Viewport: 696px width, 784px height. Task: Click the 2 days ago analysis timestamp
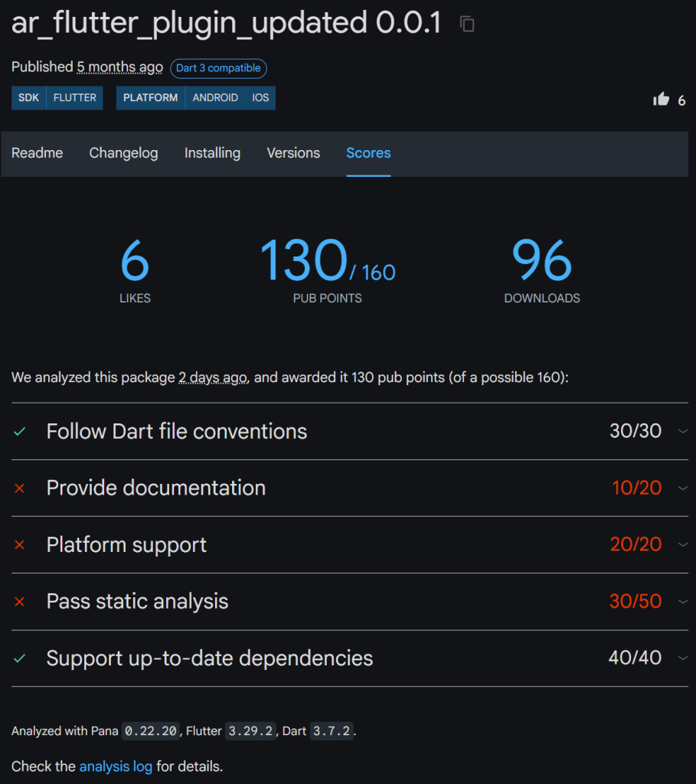[x=213, y=377]
